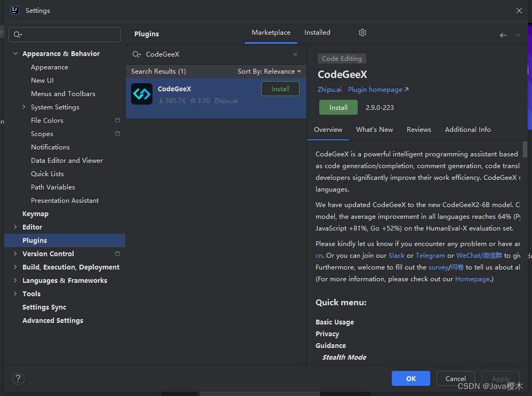Click the green Install button in details
This screenshot has width=532, height=396.
click(338, 107)
